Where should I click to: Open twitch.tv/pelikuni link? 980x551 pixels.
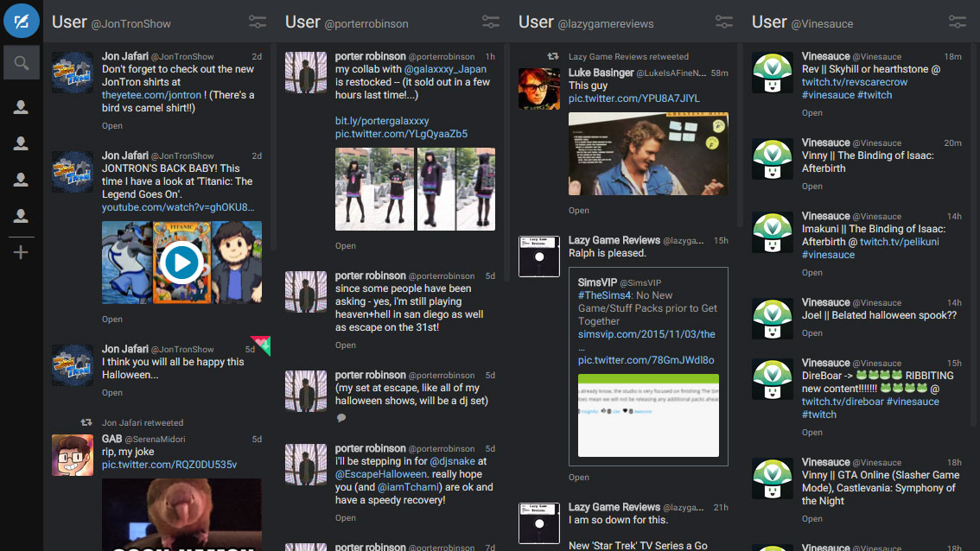click(900, 242)
